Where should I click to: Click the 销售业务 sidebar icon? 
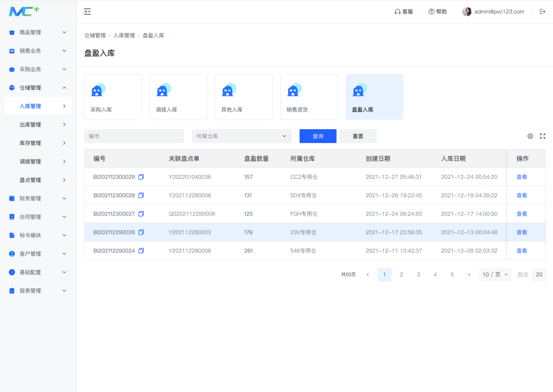12,51
